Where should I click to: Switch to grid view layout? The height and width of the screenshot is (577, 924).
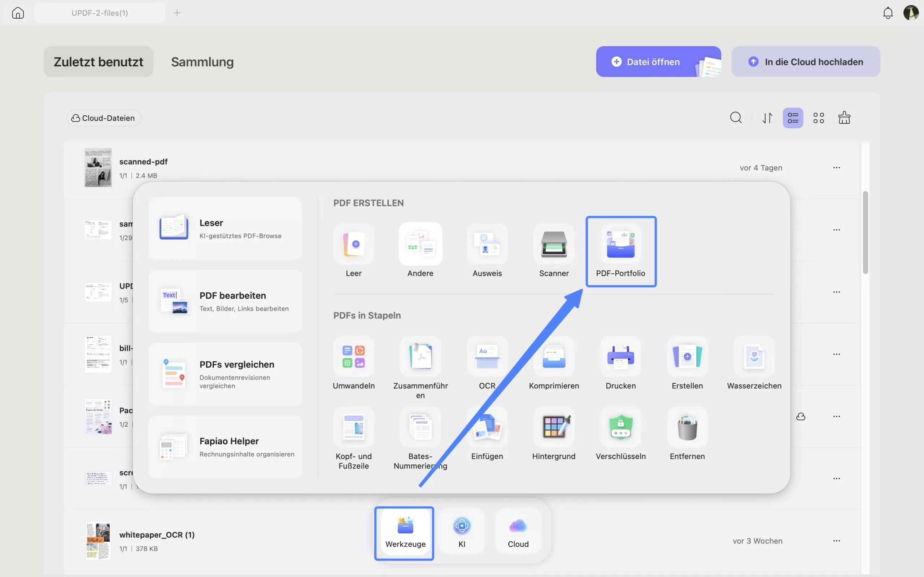point(818,118)
